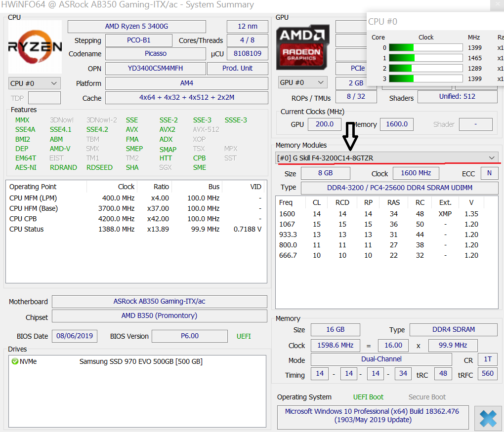Click the Ryzen CPU logo image
504x432 pixels.
tap(35, 47)
